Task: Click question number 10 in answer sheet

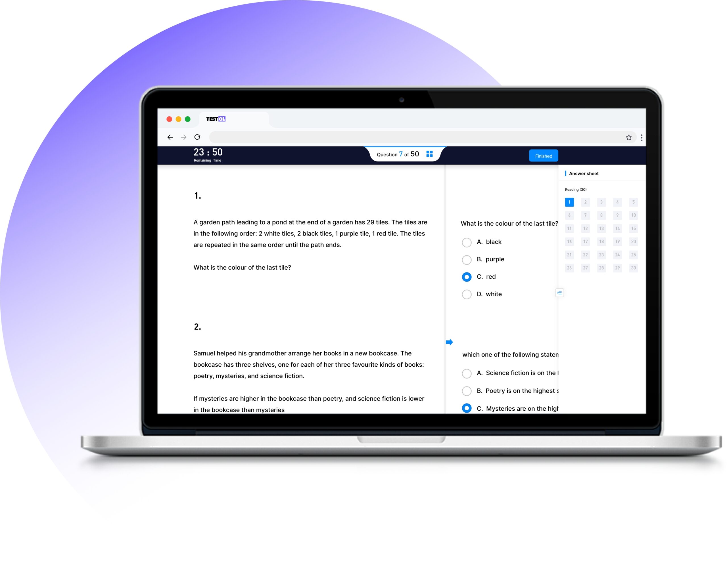Action: [x=633, y=215]
